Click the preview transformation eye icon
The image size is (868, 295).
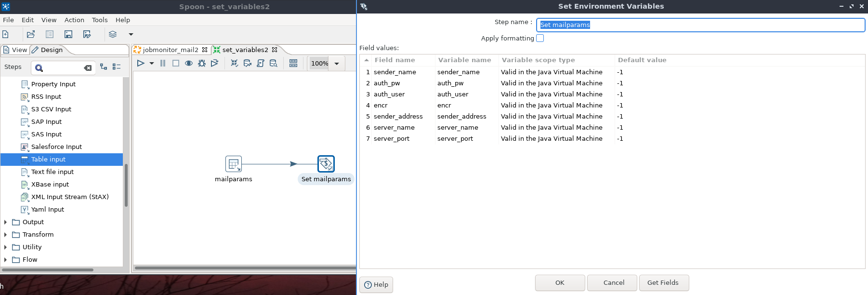[189, 63]
